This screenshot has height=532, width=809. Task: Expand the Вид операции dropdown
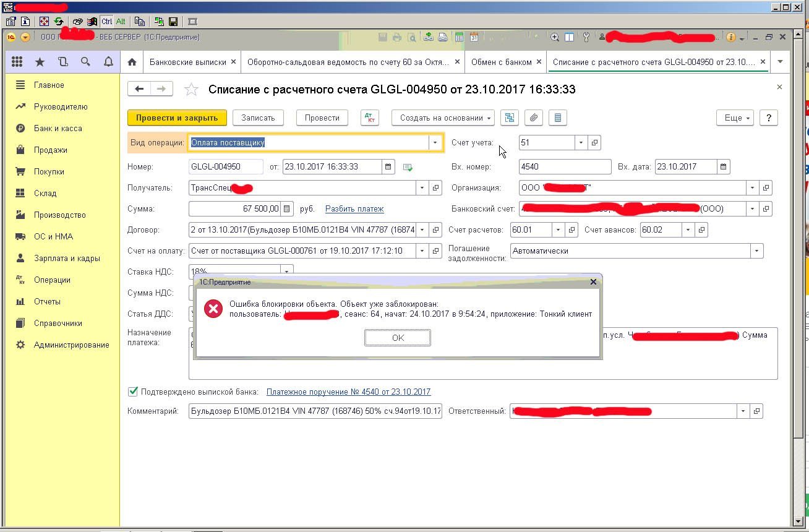pyautogui.click(x=435, y=142)
